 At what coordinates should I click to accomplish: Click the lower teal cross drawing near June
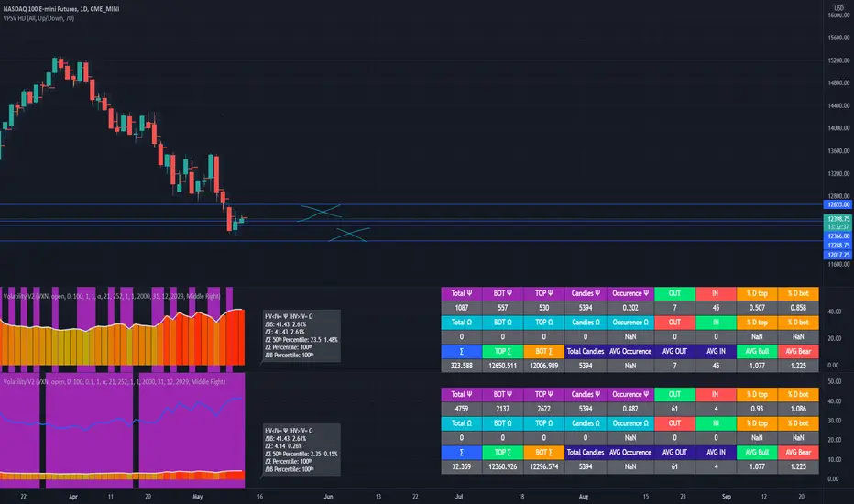tap(349, 235)
